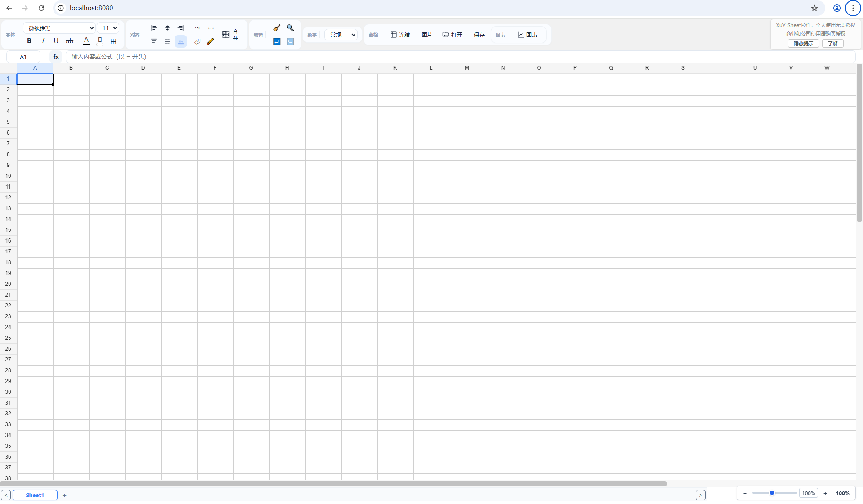The image size is (863, 504).
Task: Select column A header
Action: [x=35, y=68]
